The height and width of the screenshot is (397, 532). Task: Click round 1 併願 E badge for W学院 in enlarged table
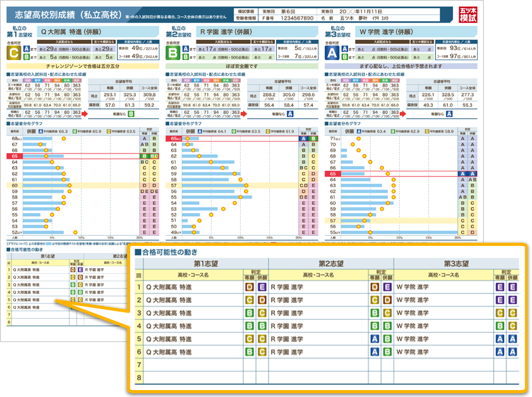pos(512,287)
